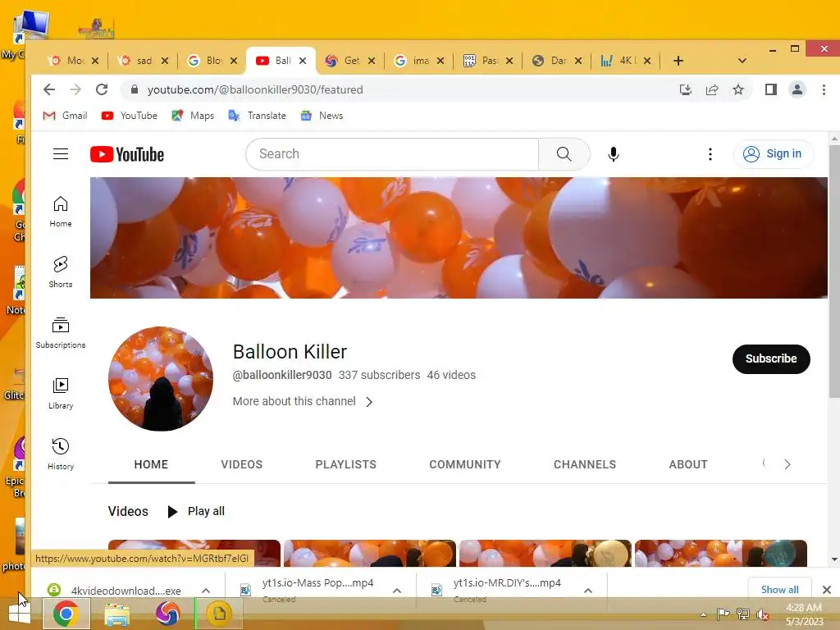
Task: Open the tab search dropdown chevron
Action: click(x=742, y=61)
